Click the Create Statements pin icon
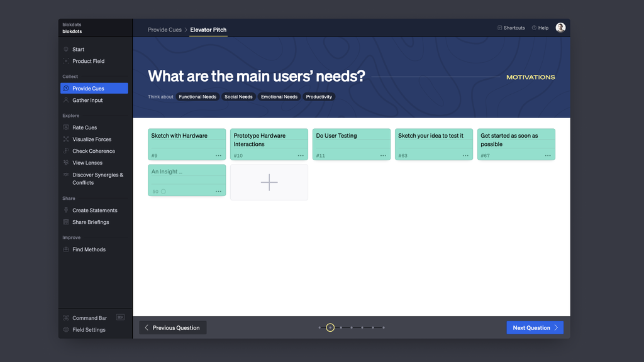 [66, 210]
